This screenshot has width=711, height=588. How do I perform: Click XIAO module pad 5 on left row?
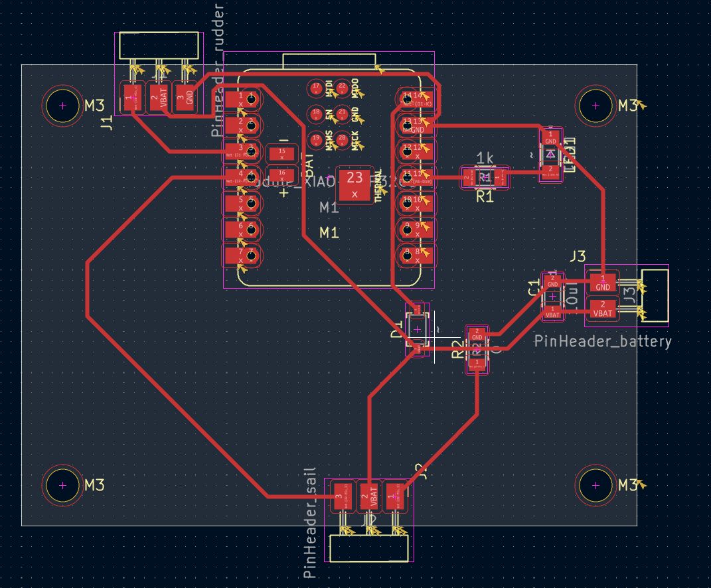tap(241, 202)
